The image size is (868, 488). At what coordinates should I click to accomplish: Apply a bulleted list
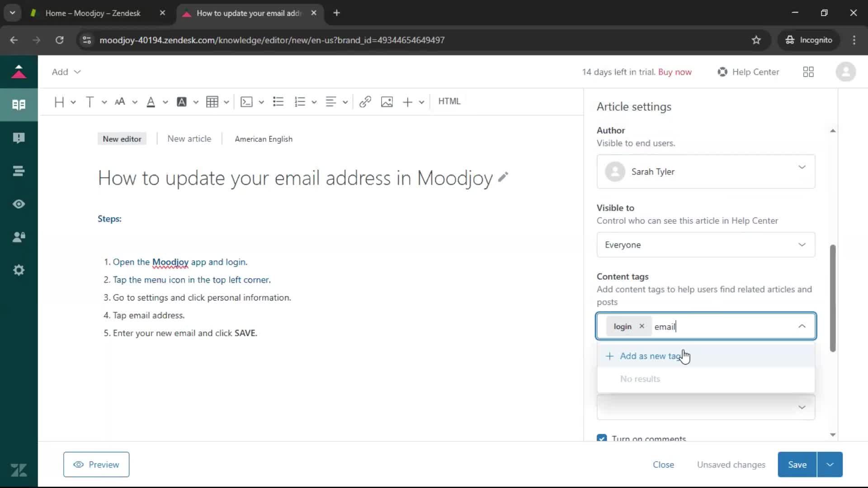click(278, 102)
